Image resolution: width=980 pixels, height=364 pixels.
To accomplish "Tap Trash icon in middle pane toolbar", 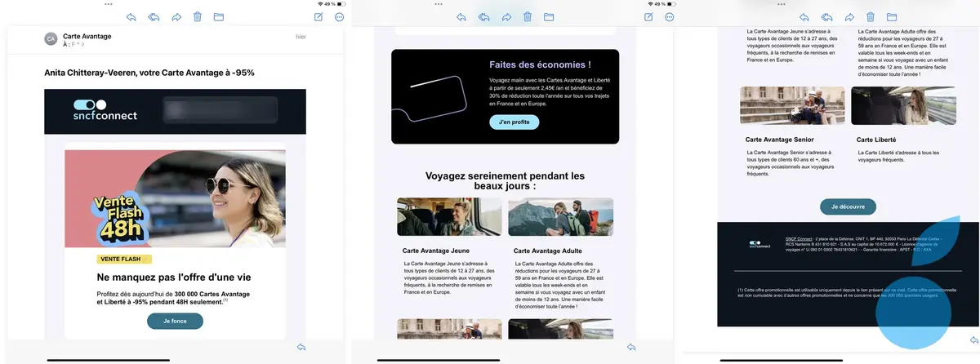I will 528,16.
